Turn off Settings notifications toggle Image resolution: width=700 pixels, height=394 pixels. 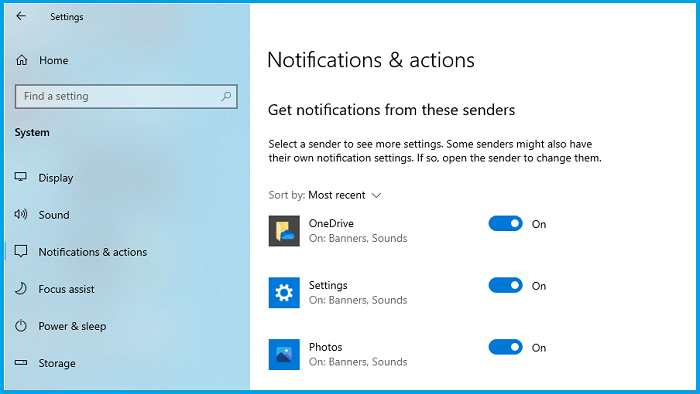point(505,285)
